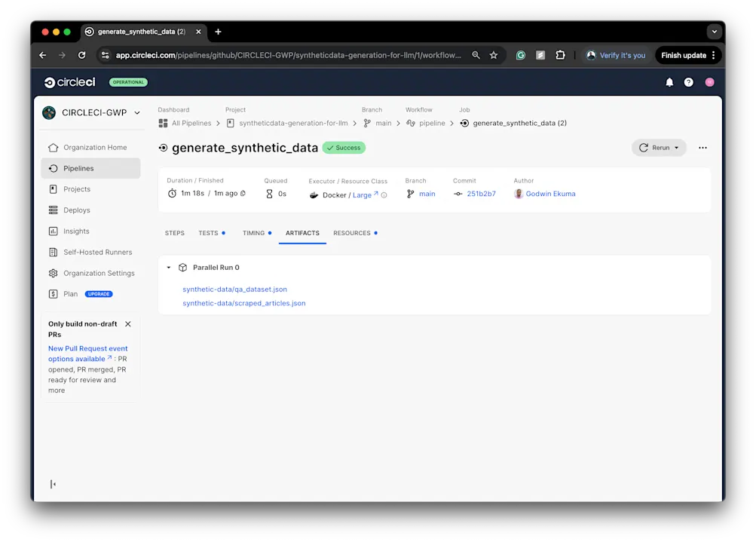Switch to the TESTS tab
This screenshot has height=542, width=756.
[207, 233]
